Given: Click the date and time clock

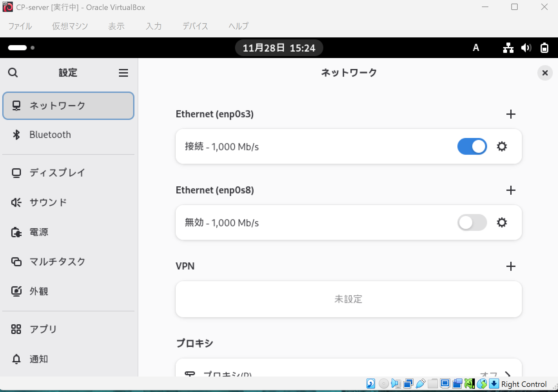Looking at the screenshot, I should tap(279, 48).
